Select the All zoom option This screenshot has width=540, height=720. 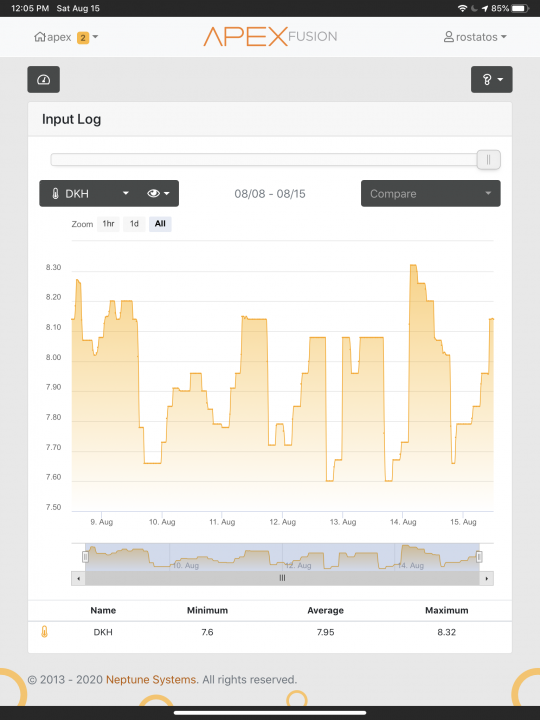click(160, 224)
